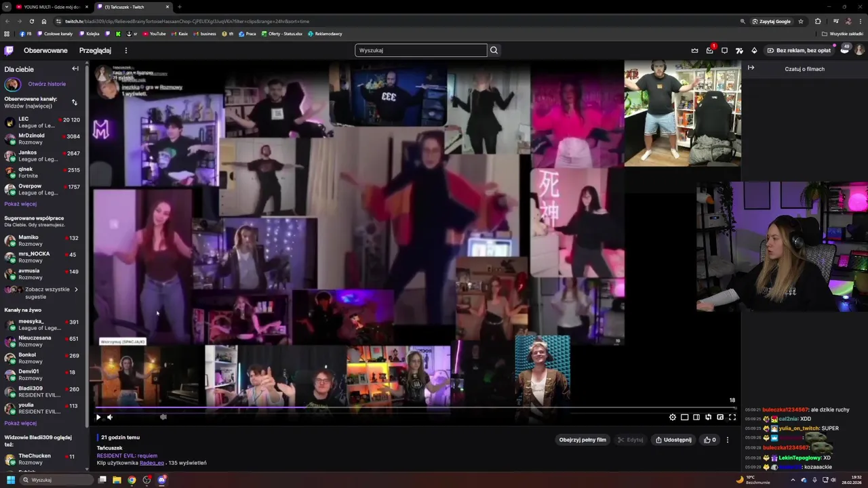Image resolution: width=868 pixels, height=488 pixels.
Task: Open Windows Start menu
Action: click(10, 480)
